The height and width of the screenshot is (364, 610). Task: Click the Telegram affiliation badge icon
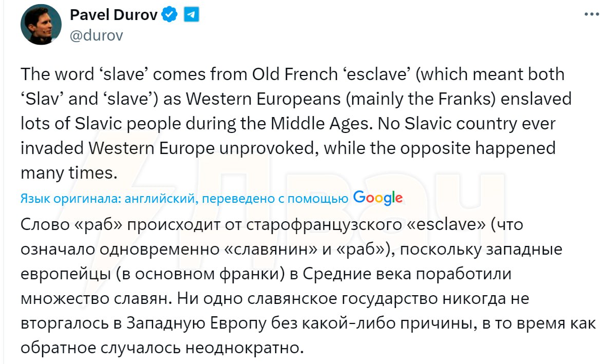coord(192,15)
